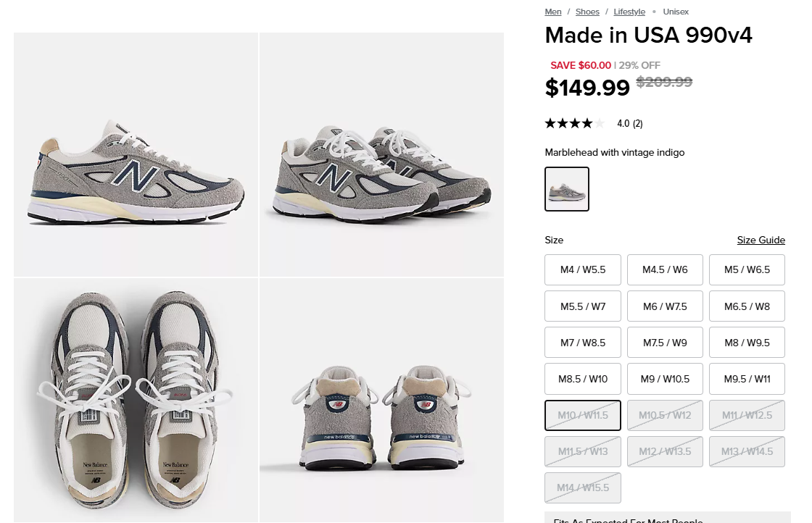812x523 pixels.
Task: Select size M7.5 / W9
Action: 665,343
